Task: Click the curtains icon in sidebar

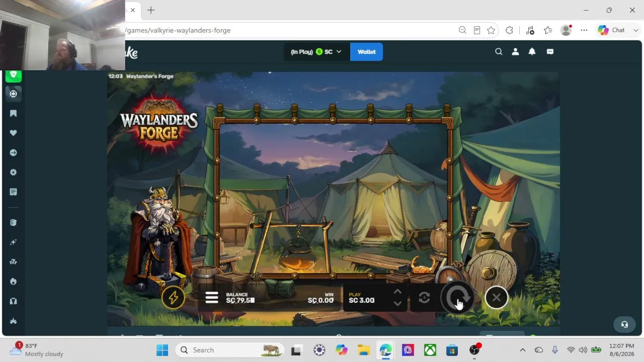Action: (x=14, y=301)
